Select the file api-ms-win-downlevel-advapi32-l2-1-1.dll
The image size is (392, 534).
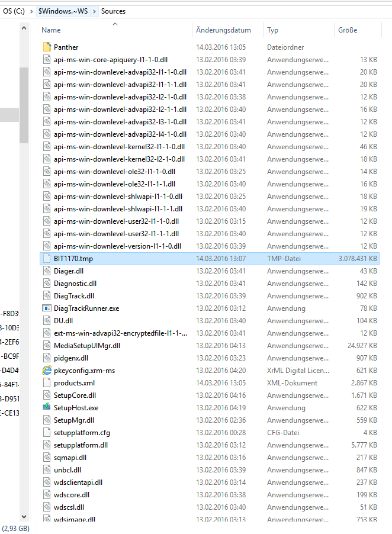coord(120,110)
